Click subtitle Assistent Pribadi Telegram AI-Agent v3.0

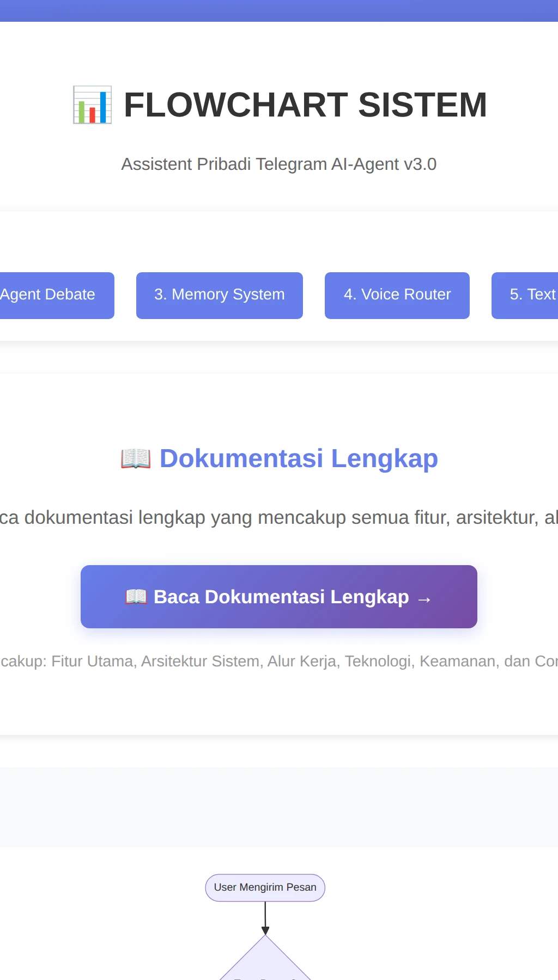pos(279,164)
